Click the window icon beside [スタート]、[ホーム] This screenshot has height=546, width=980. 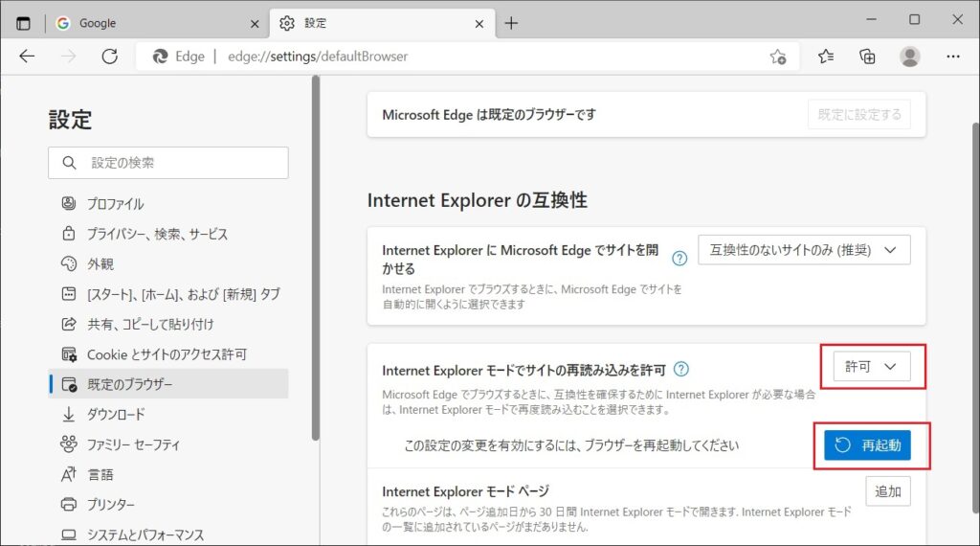(69, 293)
